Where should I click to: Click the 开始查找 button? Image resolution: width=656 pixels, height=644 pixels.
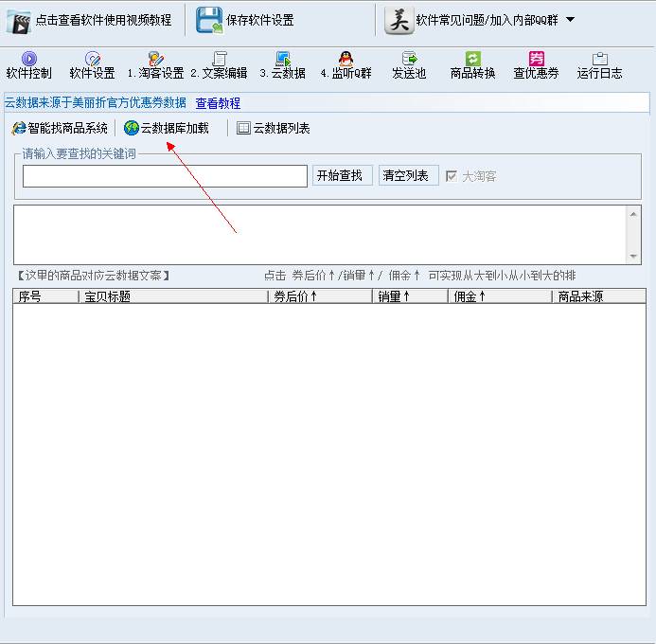[x=343, y=175]
